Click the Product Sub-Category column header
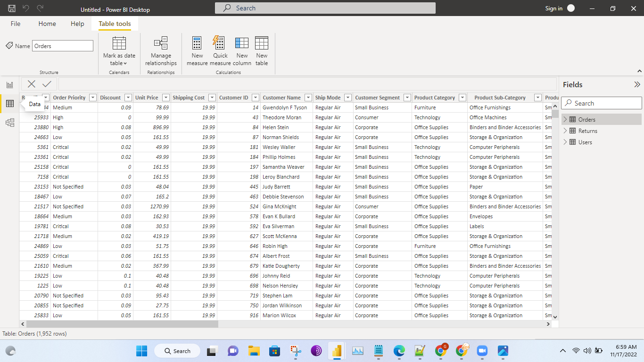 tap(500, 98)
